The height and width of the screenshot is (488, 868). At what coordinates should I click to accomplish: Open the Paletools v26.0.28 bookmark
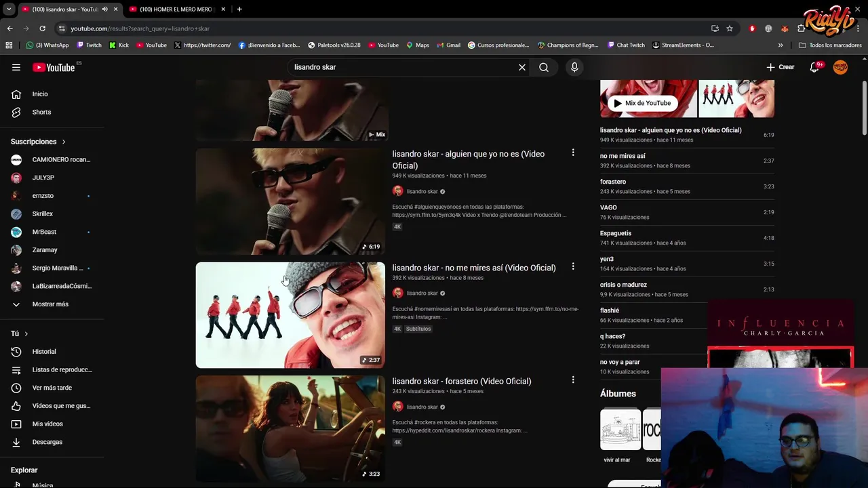point(334,45)
